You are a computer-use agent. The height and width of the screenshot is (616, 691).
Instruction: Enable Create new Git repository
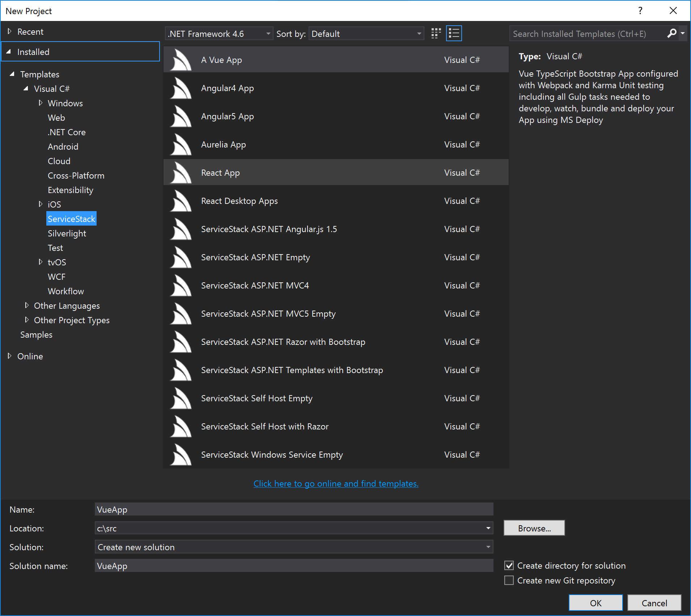[x=509, y=580]
